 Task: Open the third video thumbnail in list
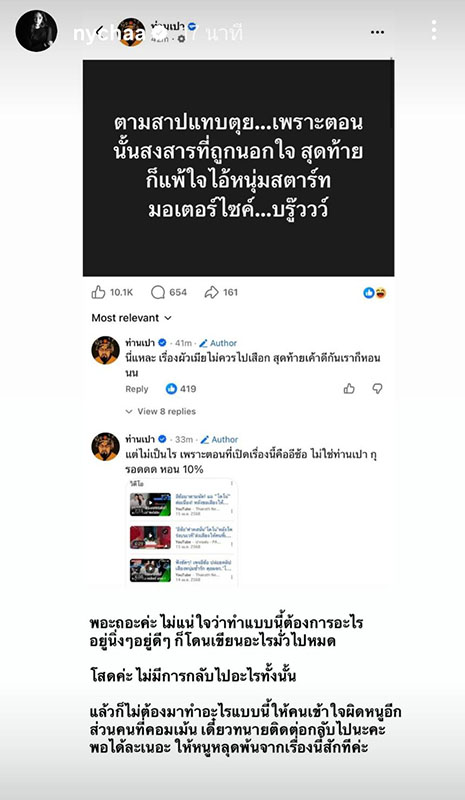click(x=150, y=570)
